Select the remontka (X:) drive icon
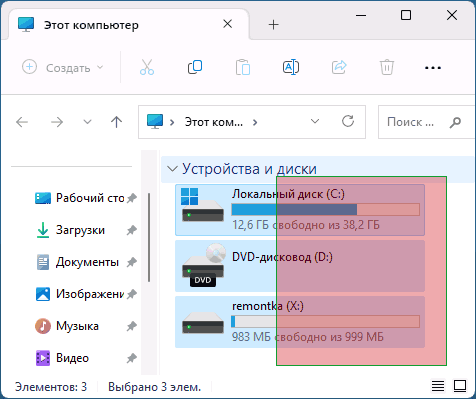476x399 pixels. coord(203,322)
